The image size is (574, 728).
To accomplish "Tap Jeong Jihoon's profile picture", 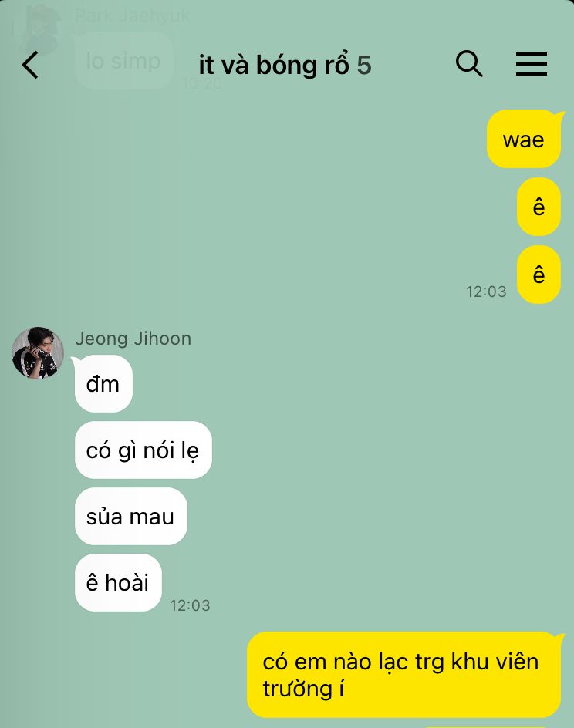I will [38, 353].
